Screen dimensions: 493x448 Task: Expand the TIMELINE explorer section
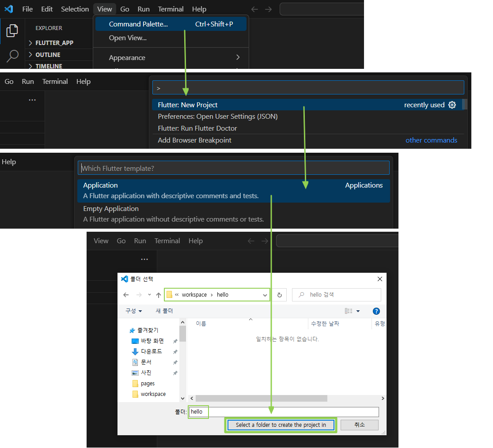coord(46,66)
